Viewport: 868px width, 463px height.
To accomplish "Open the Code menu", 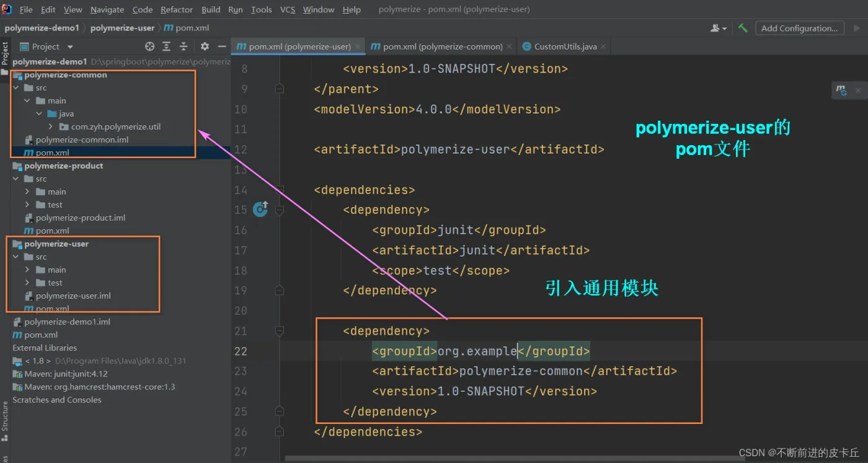I will (143, 9).
